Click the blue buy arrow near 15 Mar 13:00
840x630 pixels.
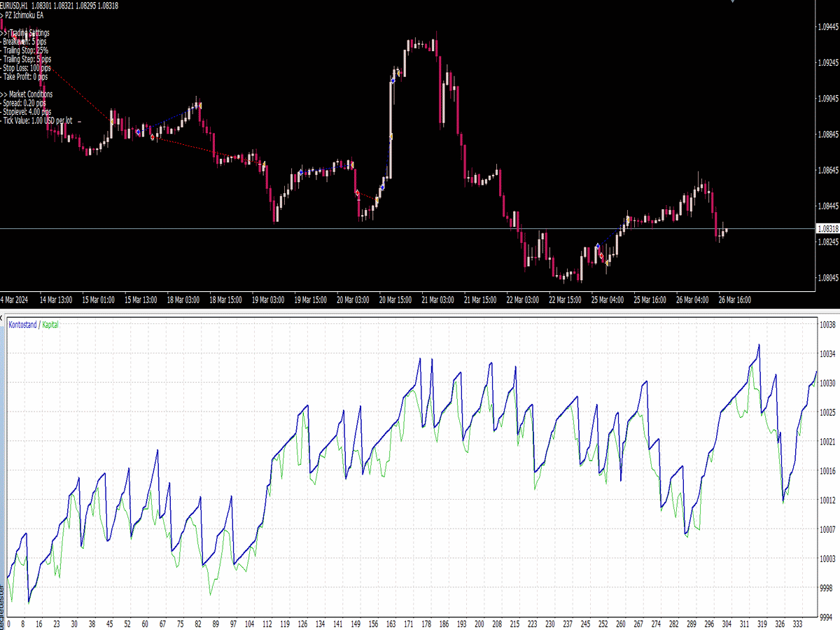point(139,132)
